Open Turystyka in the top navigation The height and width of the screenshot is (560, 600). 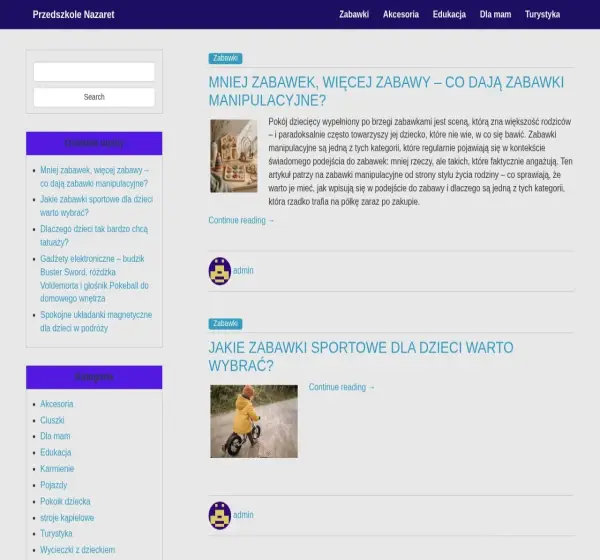click(x=542, y=15)
